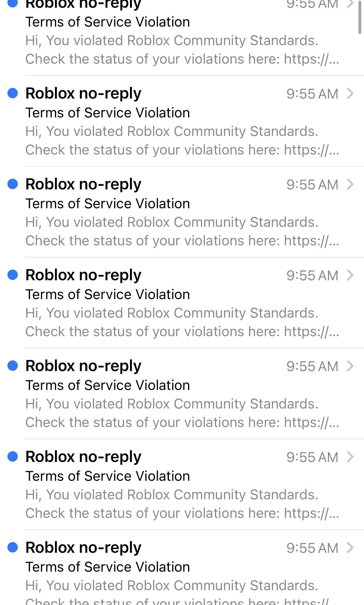Tap the chevron on the bottom-most email
The image size is (364, 605).
(x=350, y=548)
